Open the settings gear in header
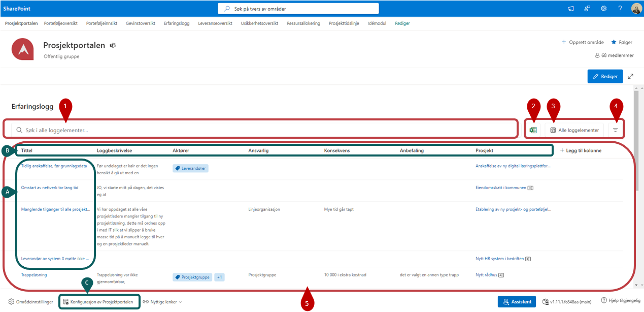 603,9
